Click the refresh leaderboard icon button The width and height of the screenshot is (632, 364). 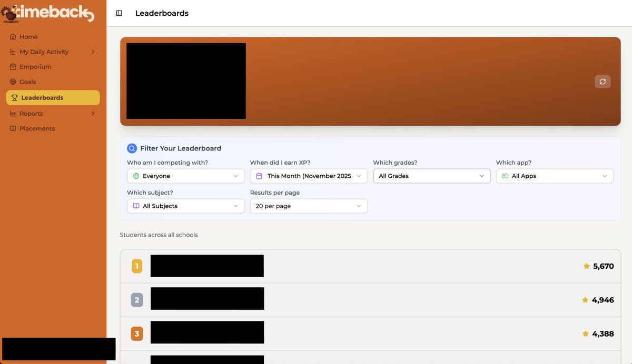click(603, 82)
